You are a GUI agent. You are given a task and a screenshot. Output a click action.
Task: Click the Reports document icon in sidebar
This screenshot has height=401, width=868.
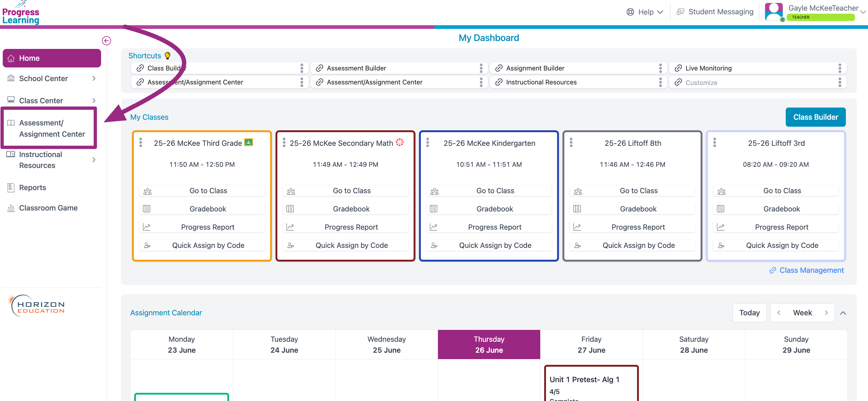click(x=11, y=187)
